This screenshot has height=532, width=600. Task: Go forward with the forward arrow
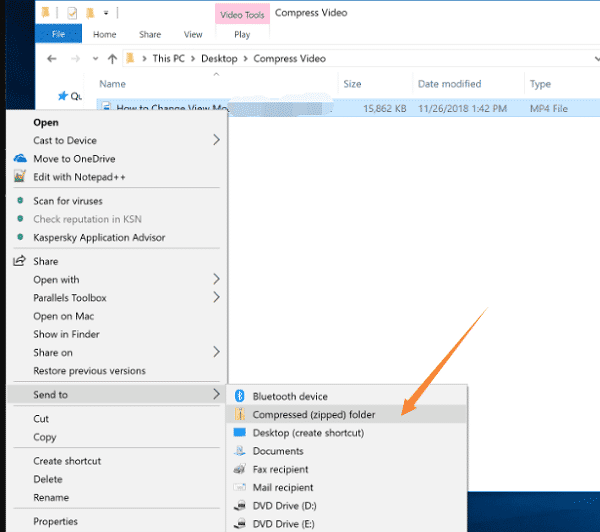75,59
